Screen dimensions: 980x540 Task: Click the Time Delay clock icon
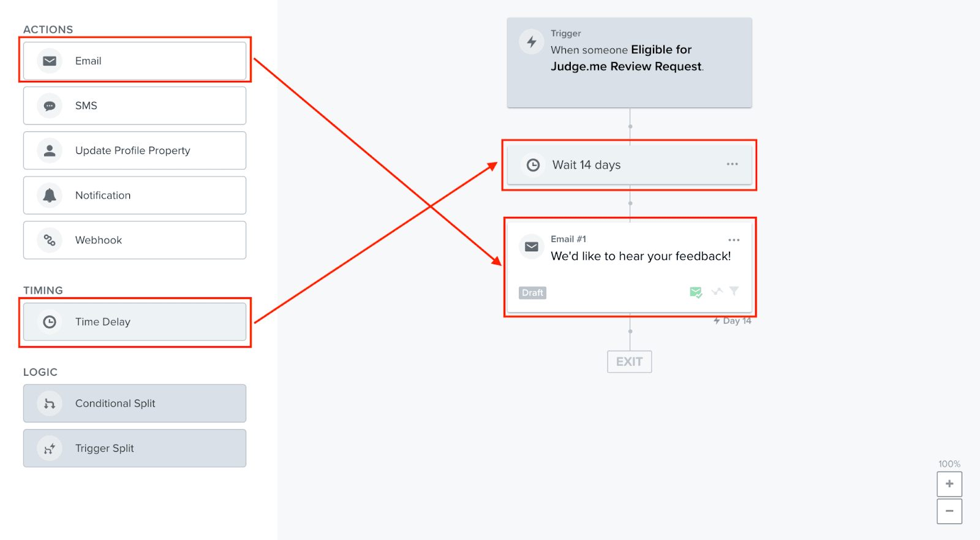point(50,322)
